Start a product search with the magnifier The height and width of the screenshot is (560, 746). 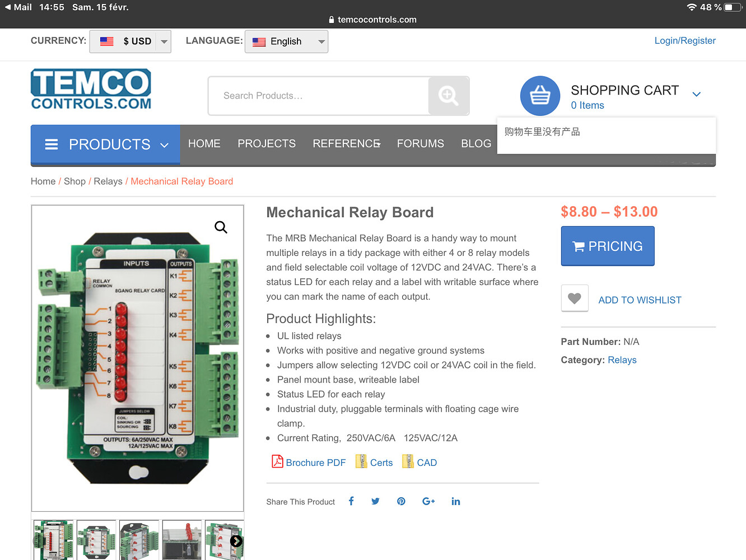(x=449, y=96)
